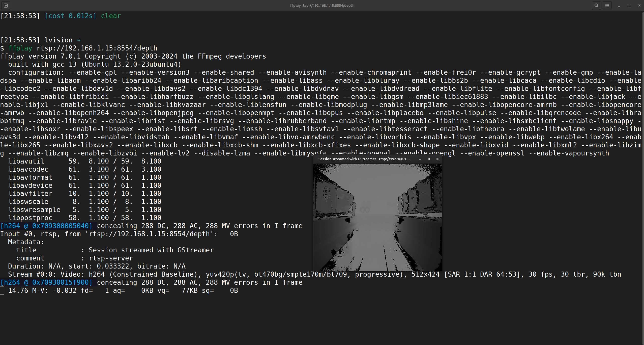Minimize the main terminal window
The height and width of the screenshot is (345, 644).
coord(619,6)
